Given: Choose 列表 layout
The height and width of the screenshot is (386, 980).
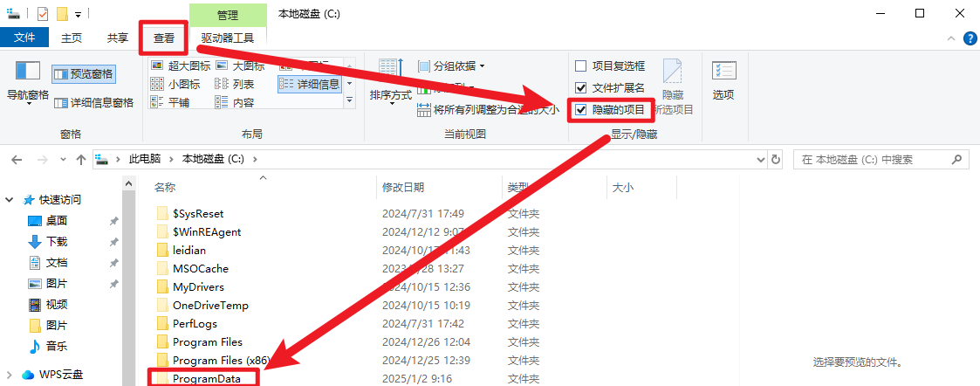Looking at the screenshot, I should pos(235,84).
